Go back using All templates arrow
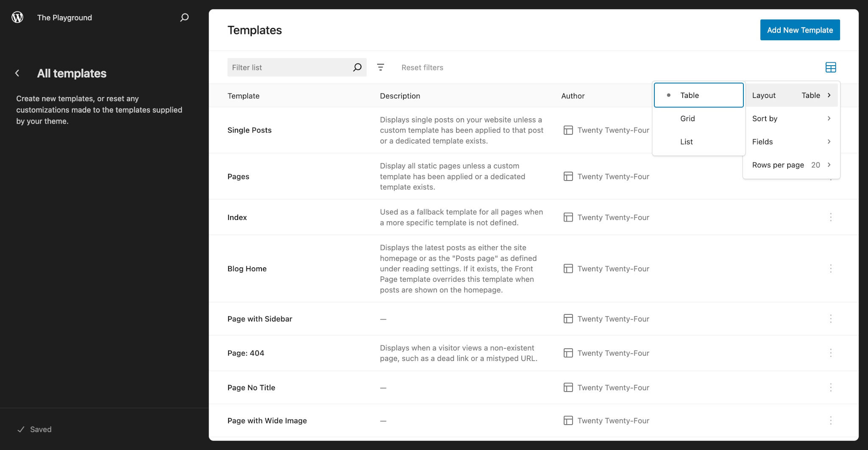The width and height of the screenshot is (868, 450). [x=17, y=73]
